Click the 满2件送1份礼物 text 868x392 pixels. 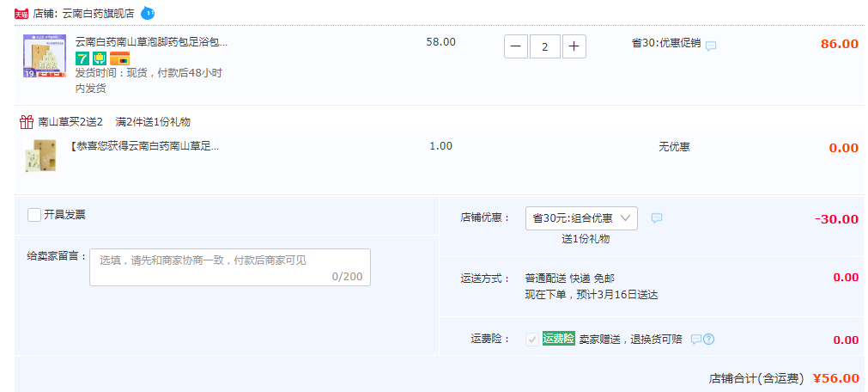(153, 122)
